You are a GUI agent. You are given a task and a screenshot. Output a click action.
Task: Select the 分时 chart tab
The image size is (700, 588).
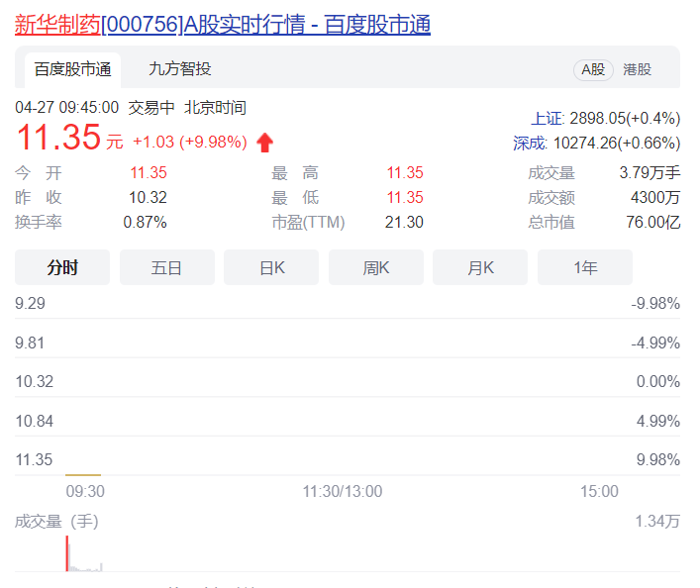point(62,267)
